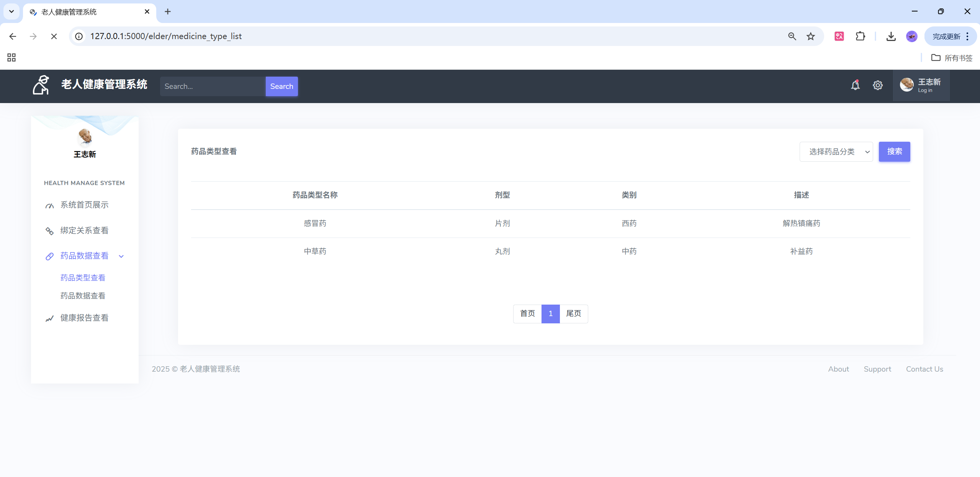The width and height of the screenshot is (980, 477).
Task: Click the purple 搜索 button
Action: 894,152
